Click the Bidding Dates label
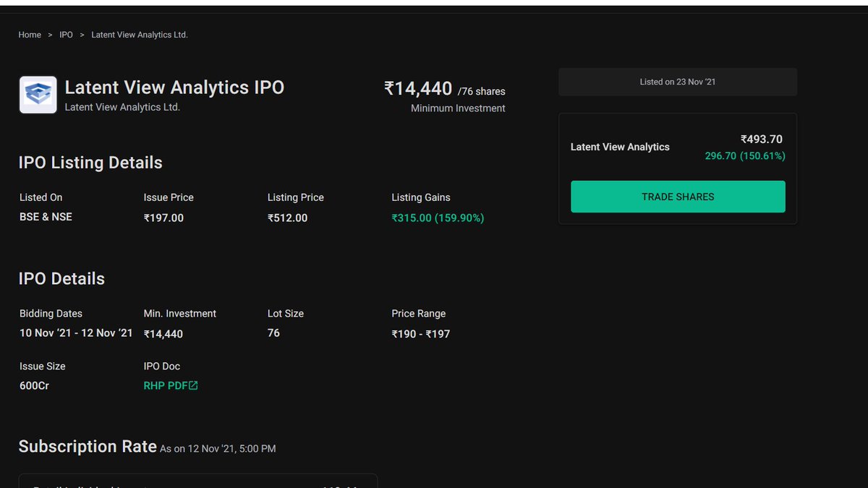This screenshot has width=868, height=488. (x=51, y=314)
